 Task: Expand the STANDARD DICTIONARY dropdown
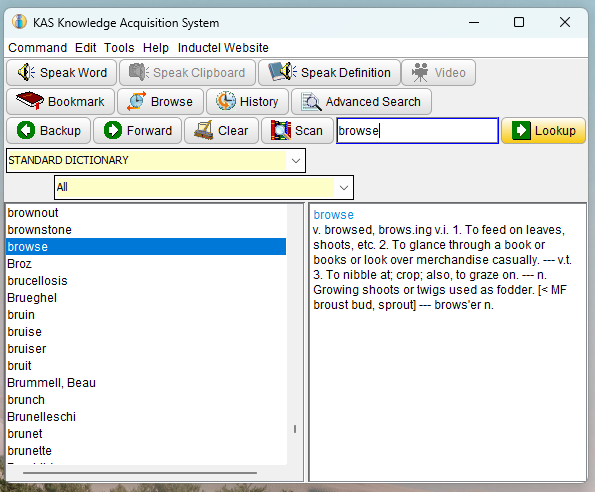(x=296, y=160)
